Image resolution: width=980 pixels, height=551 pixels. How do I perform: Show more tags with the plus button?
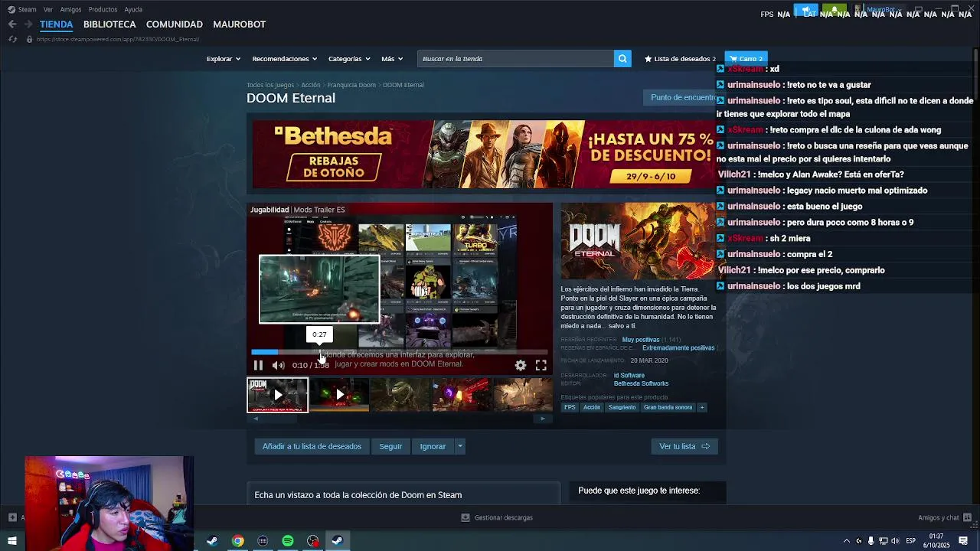pos(702,407)
